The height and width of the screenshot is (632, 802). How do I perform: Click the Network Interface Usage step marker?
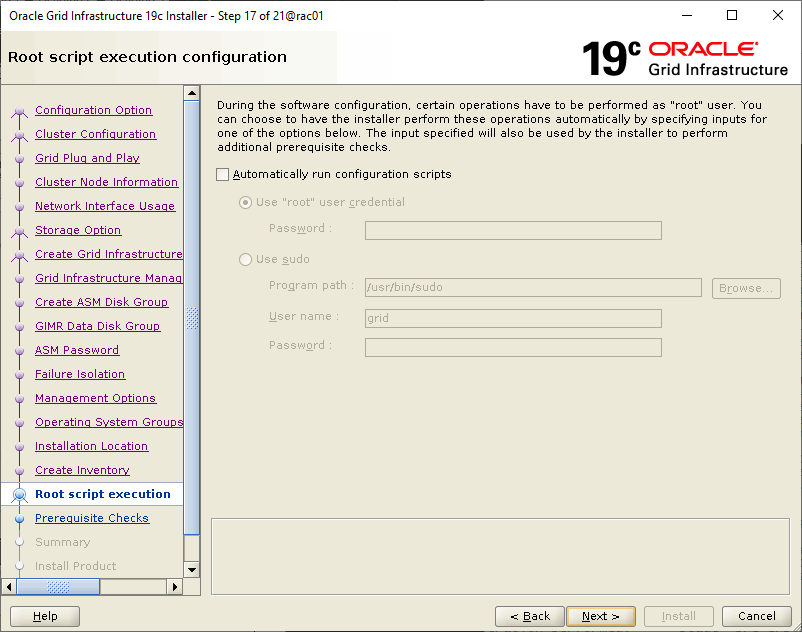pos(19,207)
